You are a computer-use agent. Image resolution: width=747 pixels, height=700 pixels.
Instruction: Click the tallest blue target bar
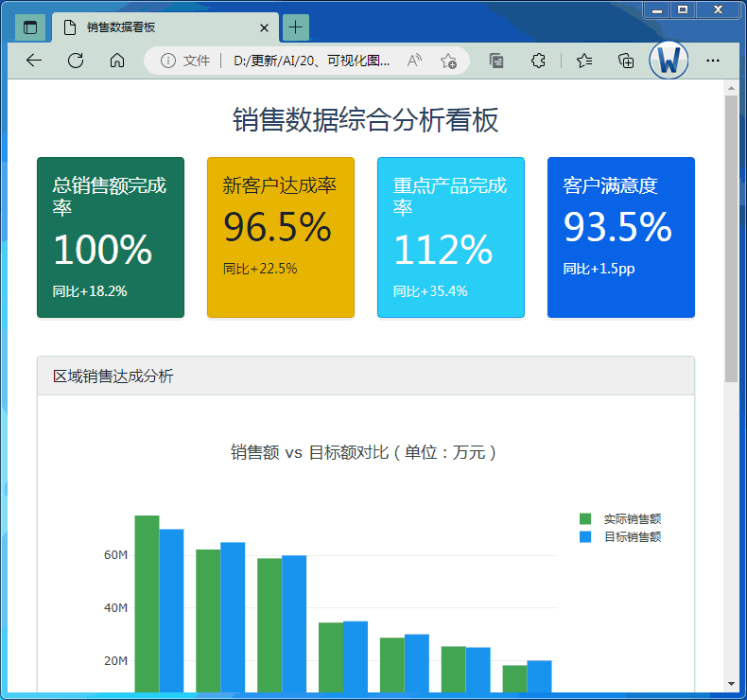(x=171, y=611)
